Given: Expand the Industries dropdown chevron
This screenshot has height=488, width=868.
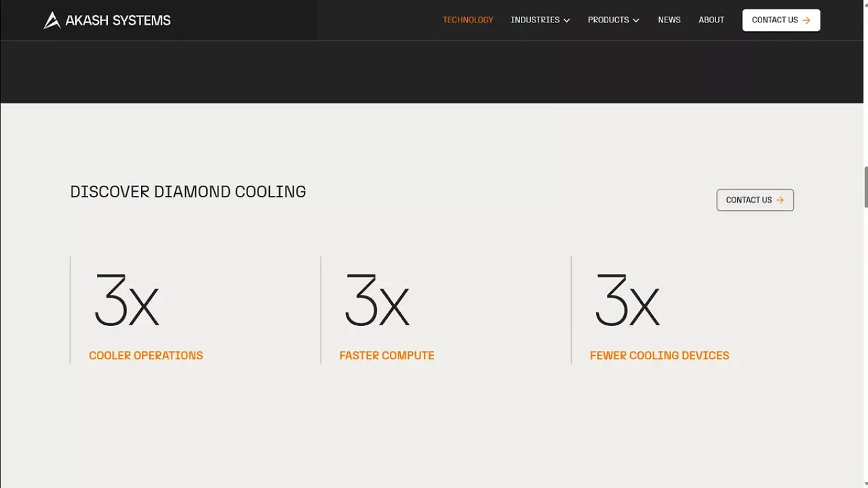Looking at the screenshot, I should [567, 20].
